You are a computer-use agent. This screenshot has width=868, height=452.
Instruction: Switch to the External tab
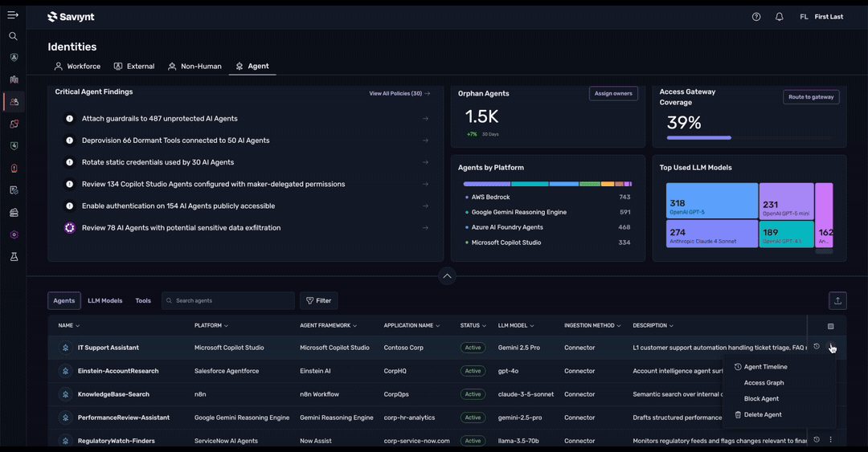(x=134, y=67)
